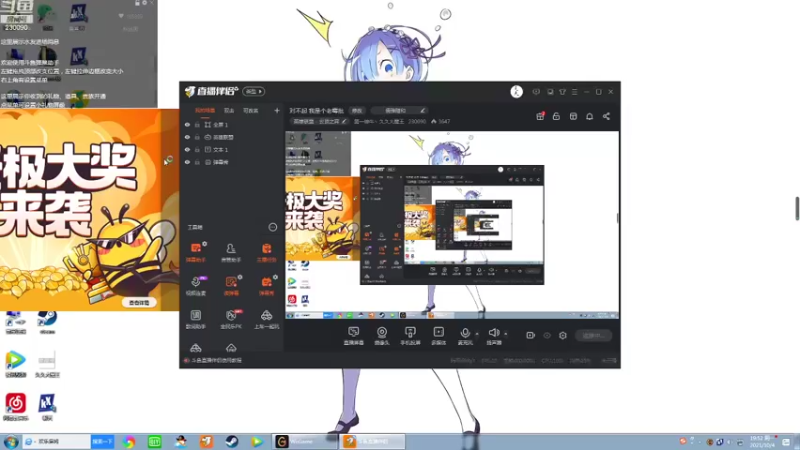This screenshot has height=450, width=800.
Task: Open the 上车一起玩 tool
Action: coord(266,319)
